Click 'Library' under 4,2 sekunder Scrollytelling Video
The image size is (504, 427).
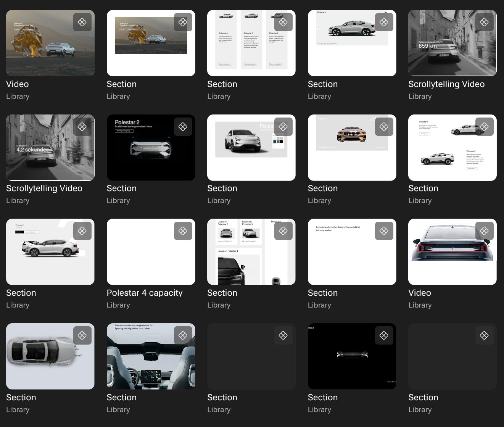click(18, 200)
